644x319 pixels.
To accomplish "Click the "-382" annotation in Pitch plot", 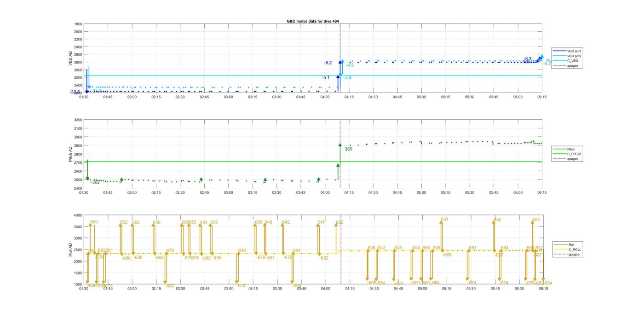I will [x=95, y=182].
